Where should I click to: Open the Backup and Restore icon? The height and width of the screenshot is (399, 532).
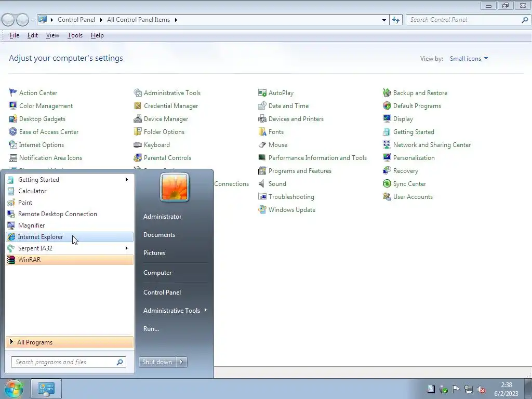[387, 92]
